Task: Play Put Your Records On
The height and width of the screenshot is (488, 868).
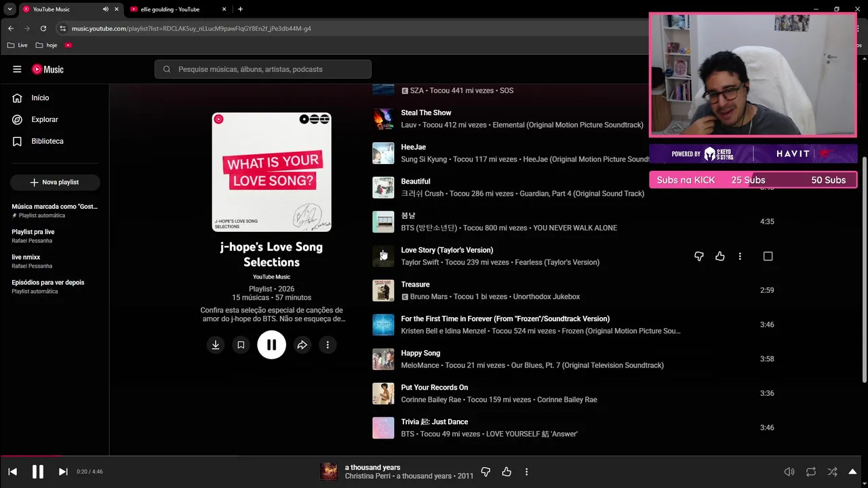Action: (x=383, y=393)
